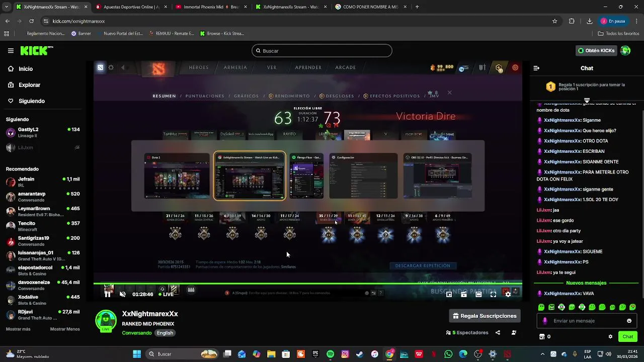
Task: Toggle theater mode in player
Action: tap(478, 294)
